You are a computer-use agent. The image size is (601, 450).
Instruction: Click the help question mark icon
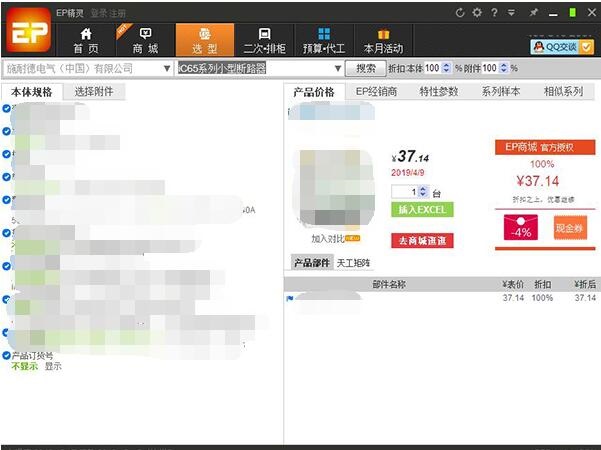tap(494, 13)
